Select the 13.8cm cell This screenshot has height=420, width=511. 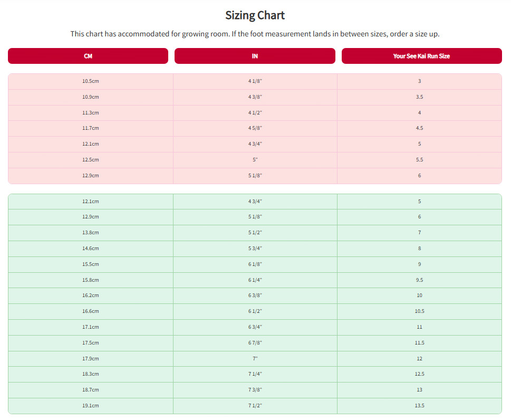click(x=91, y=233)
